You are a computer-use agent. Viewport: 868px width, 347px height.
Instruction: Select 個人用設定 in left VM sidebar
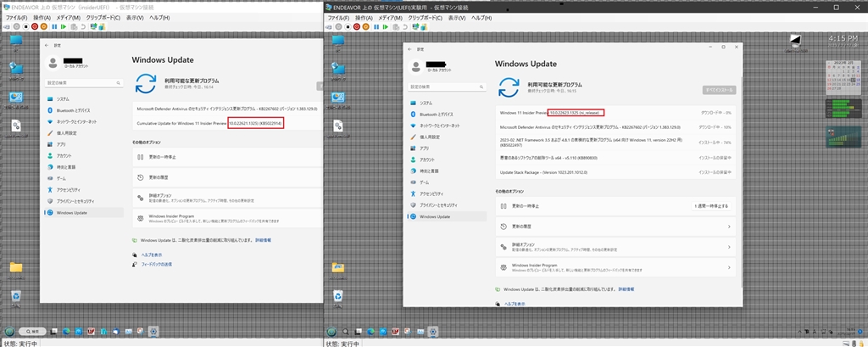click(84, 133)
